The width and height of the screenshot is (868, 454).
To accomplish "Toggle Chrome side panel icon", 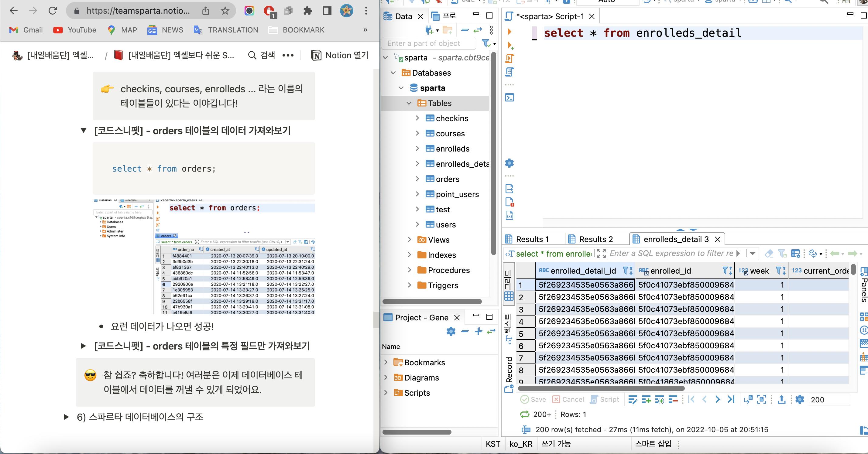I will coord(327,11).
